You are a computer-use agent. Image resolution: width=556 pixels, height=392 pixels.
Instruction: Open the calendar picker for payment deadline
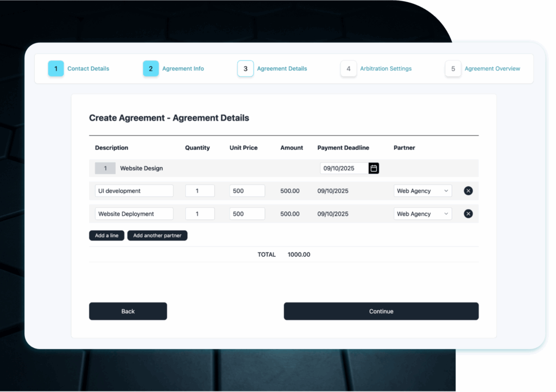tap(374, 168)
